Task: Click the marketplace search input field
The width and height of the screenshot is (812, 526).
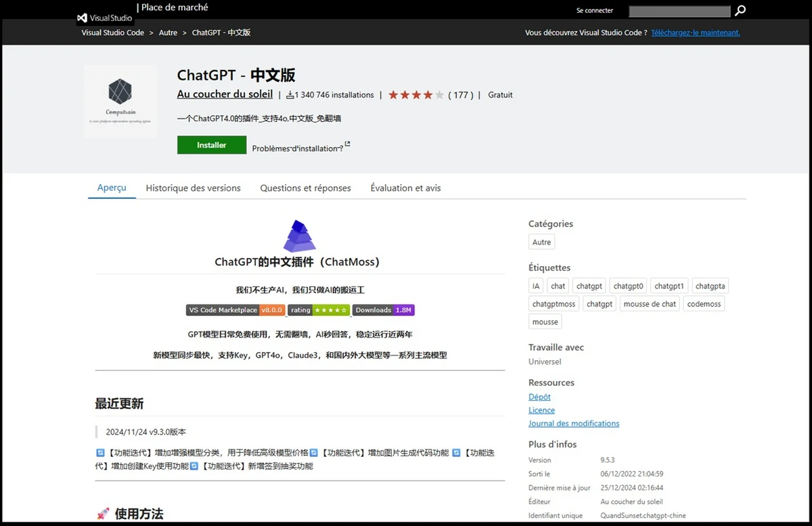Action: coord(679,12)
